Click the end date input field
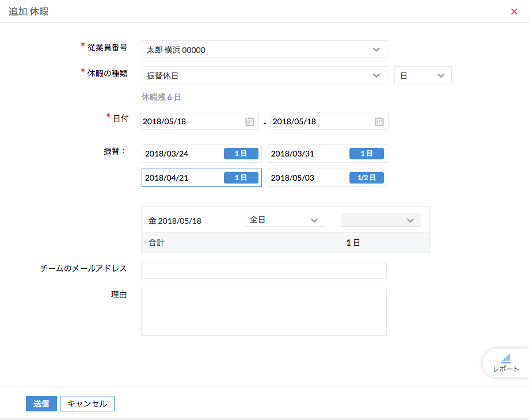This screenshot has height=420, width=529. click(319, 121)
